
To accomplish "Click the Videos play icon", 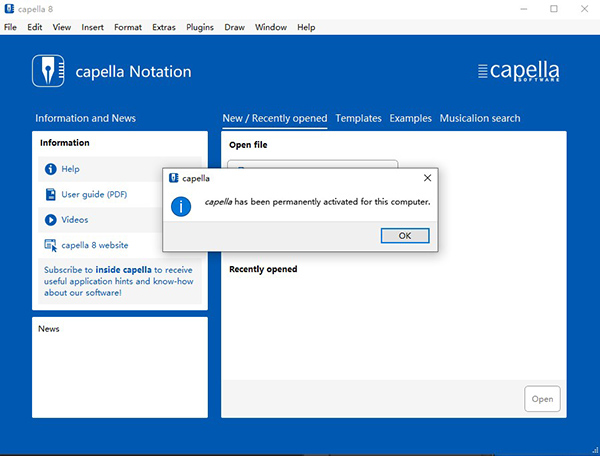I will tap(51, 220).
